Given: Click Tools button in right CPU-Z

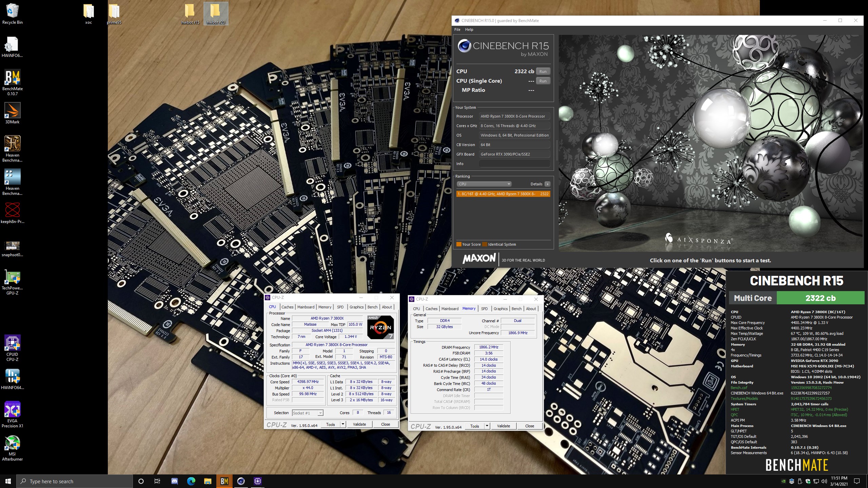Looking at the screenshot, I should [x=475, y=426].
